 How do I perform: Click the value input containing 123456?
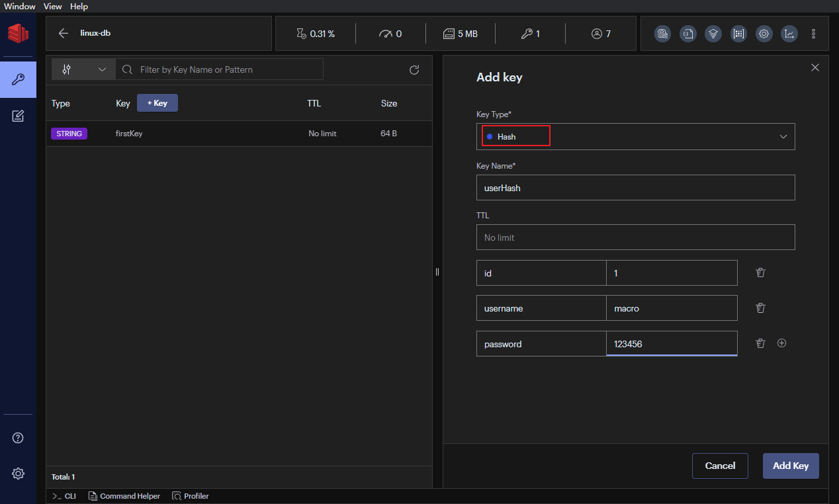pos(672,344)
